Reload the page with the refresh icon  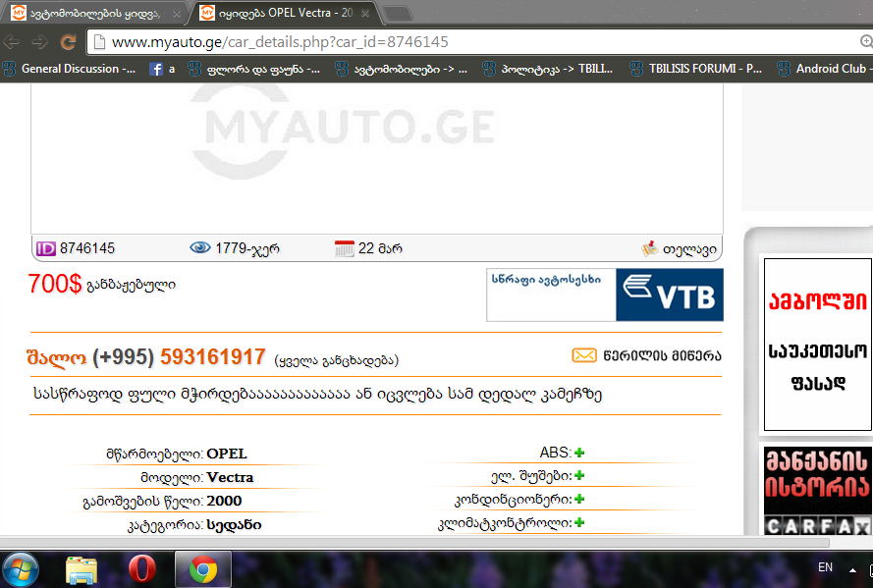[68, 42]
